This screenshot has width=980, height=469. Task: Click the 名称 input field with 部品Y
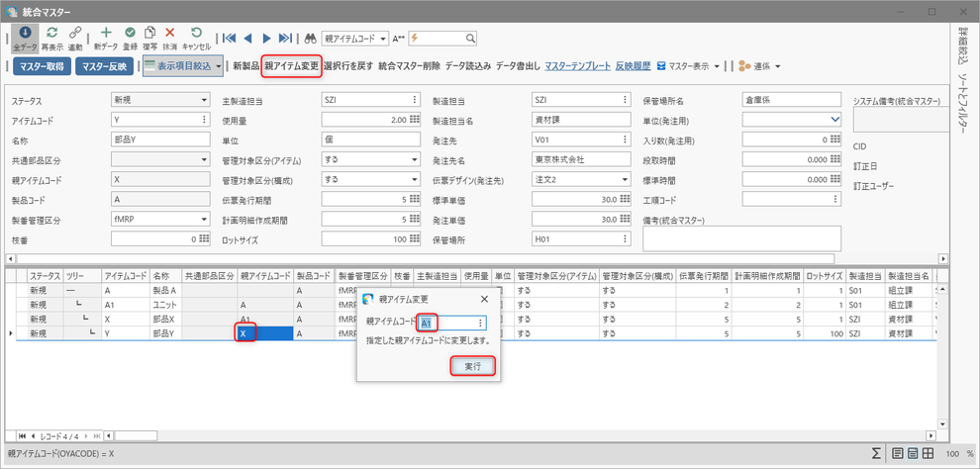pyautogui.click(x=160, y=140)
